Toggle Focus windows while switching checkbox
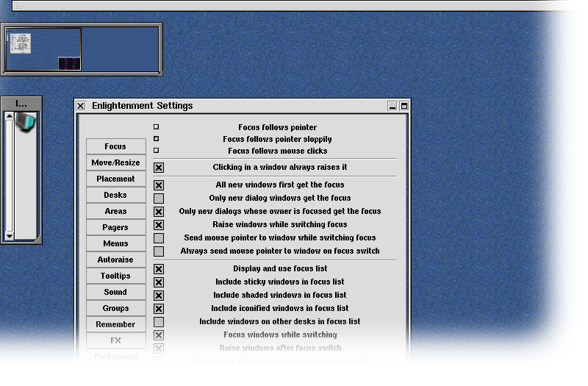Screen dimensions: 588x386 click(159, 335)
